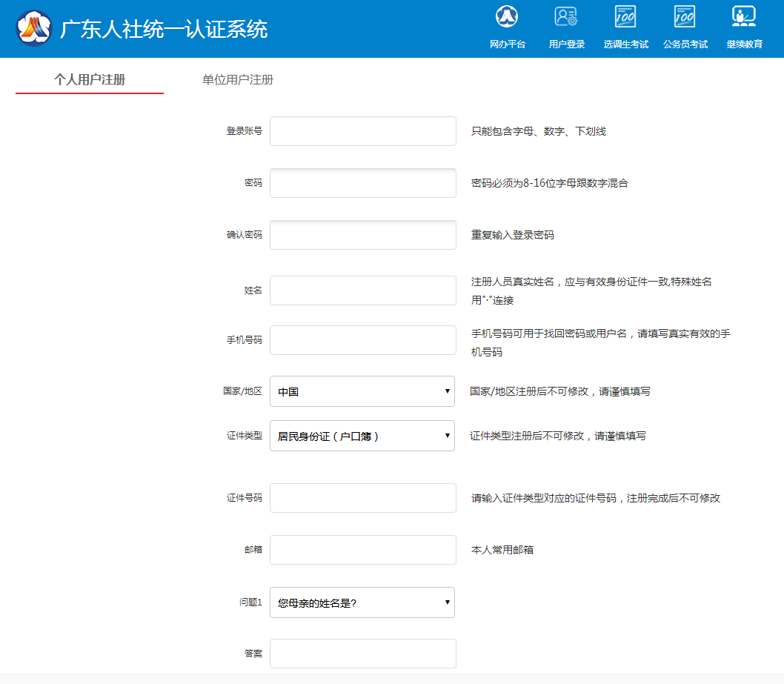Image resolution: width=784 pixels, height=684 pixels.
Task: Focus the 密码 input field
Action: [363, 183]
